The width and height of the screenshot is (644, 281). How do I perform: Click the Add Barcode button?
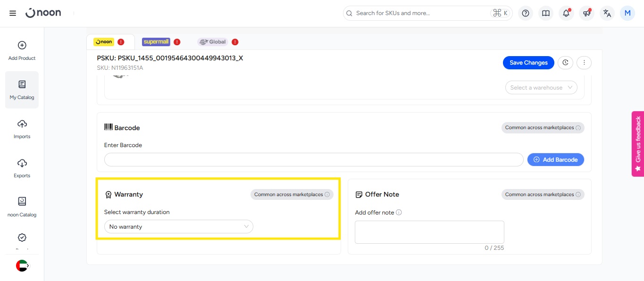[555, 160]
